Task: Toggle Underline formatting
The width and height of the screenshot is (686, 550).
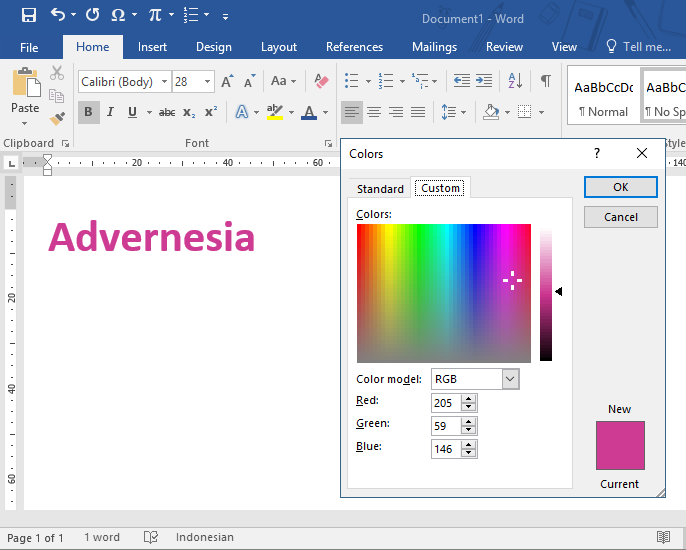Action: 132,112
